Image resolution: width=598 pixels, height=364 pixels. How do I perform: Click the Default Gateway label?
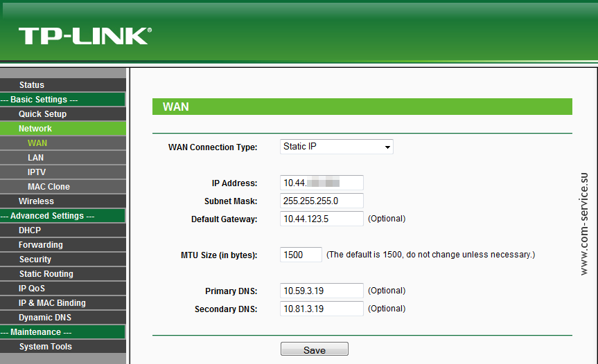click(x=225, y=219)
